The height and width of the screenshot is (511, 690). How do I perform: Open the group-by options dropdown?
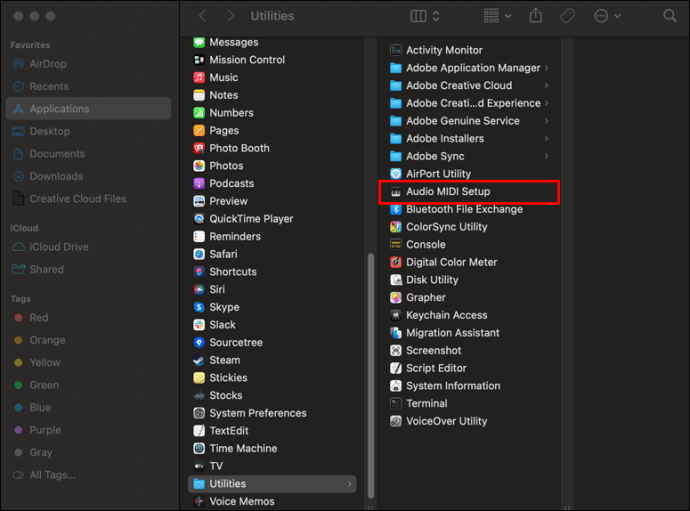[497, 16]
